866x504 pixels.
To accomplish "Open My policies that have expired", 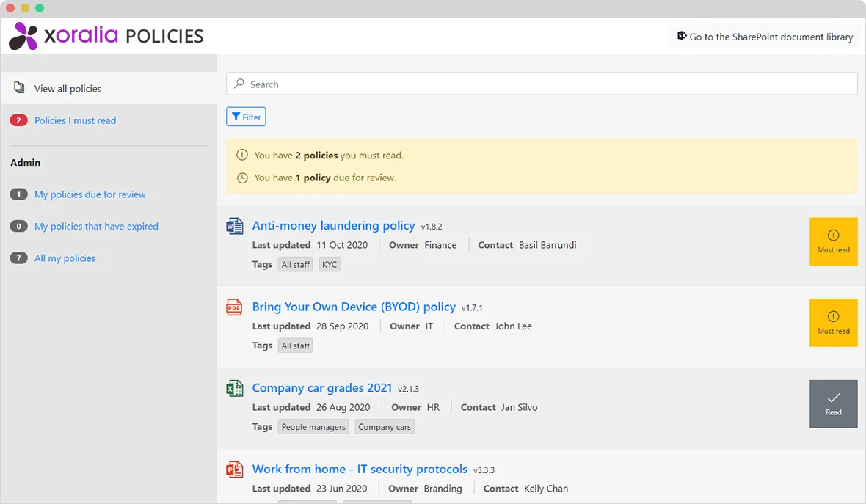I will 96,227.
